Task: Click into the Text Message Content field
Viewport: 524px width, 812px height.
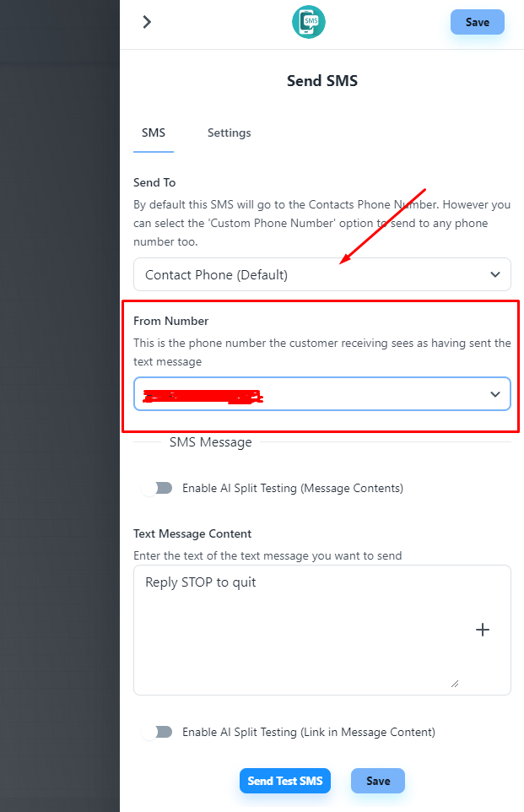Action: (x=295, y=625)
